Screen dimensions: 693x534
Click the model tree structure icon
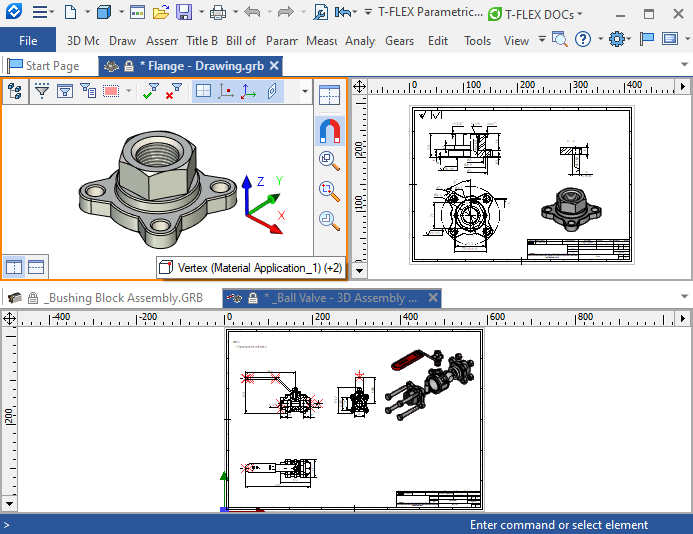click(x=15, y=91)
